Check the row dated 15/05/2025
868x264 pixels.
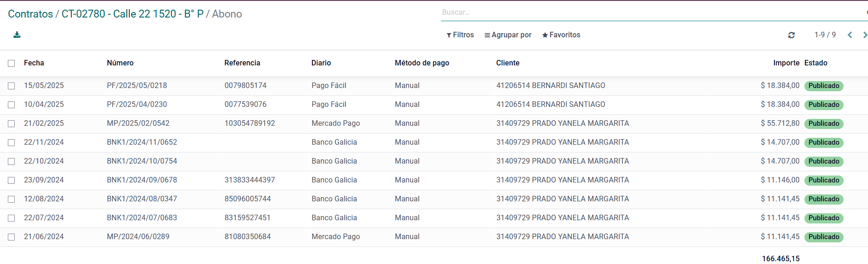12,86
